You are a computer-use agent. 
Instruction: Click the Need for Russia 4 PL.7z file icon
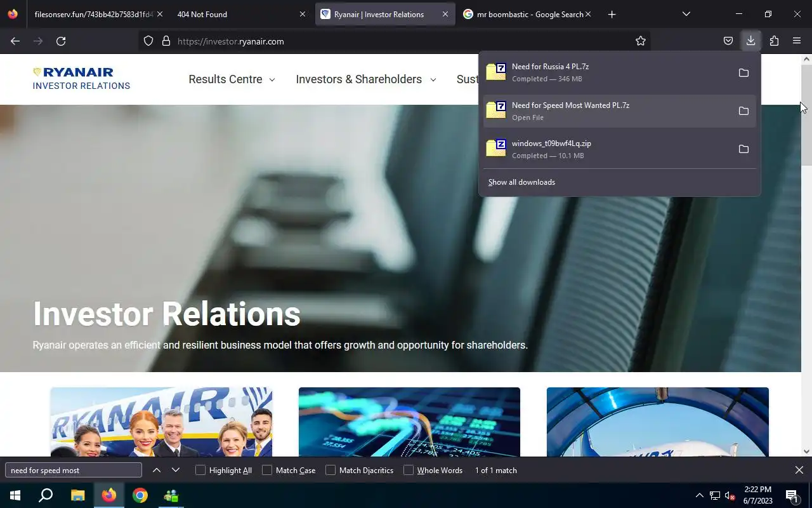(x=496, y=72)
